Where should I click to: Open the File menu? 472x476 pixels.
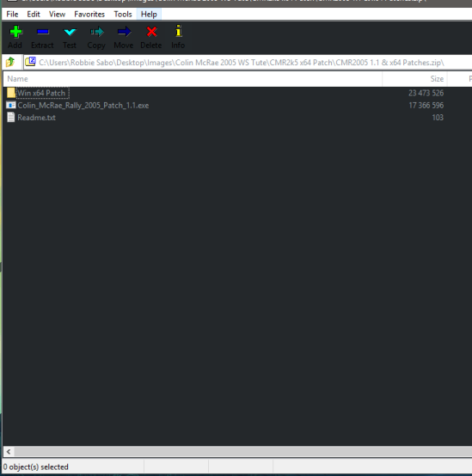(12, 14)
